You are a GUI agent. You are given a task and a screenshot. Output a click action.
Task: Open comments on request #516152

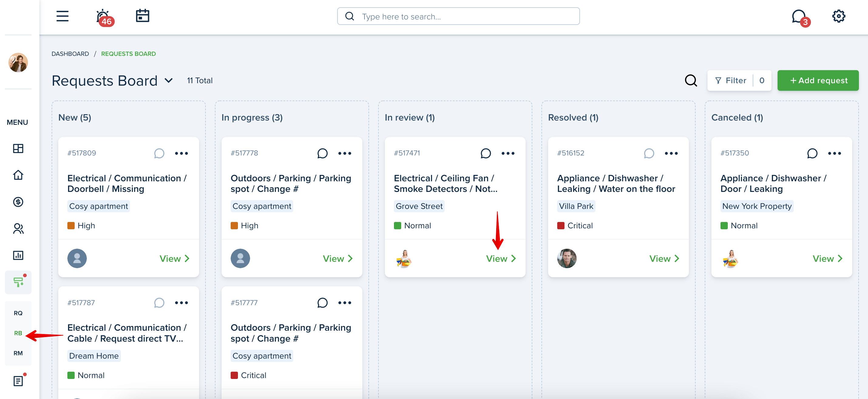pos(649,153)
